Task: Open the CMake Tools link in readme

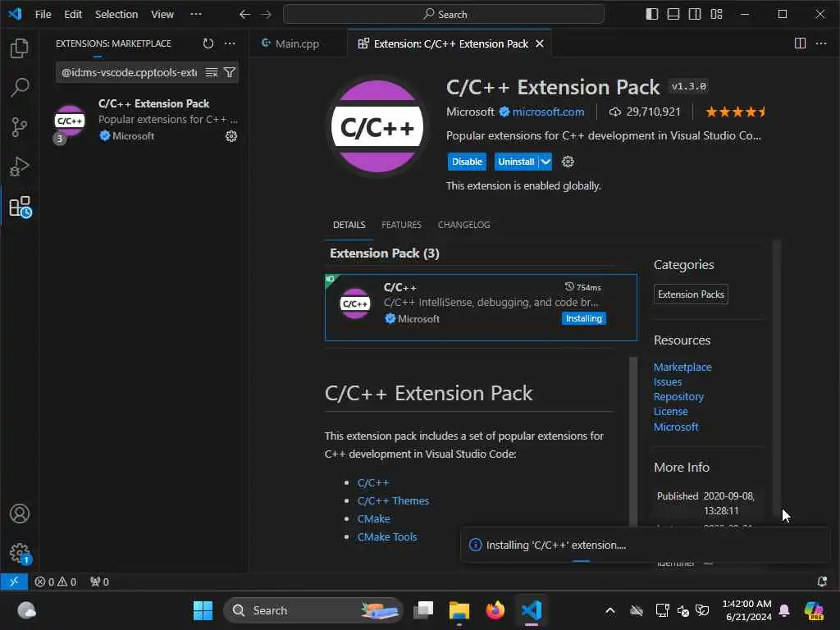Action: (x=387, y=536)
